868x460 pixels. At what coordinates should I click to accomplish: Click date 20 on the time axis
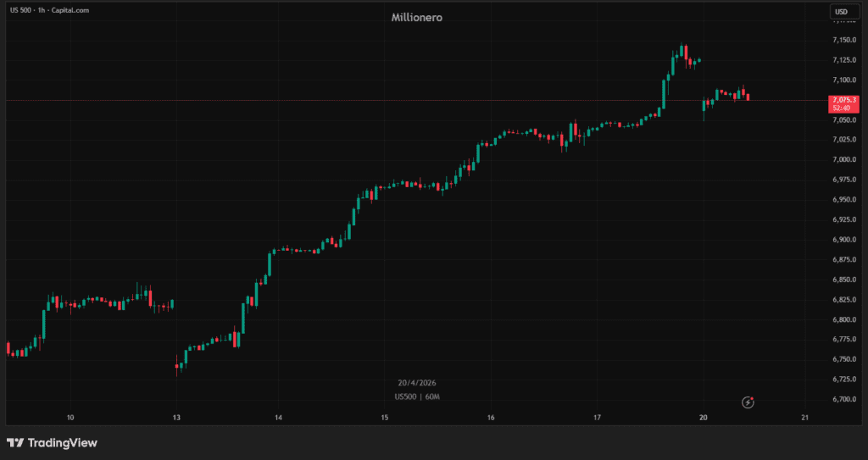[703, 418]
